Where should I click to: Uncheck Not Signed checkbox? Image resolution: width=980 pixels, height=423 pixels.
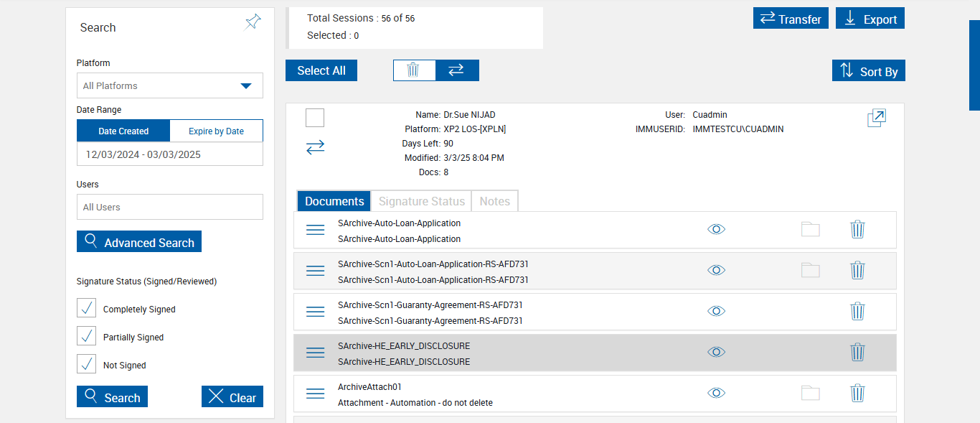pos(86,364)
